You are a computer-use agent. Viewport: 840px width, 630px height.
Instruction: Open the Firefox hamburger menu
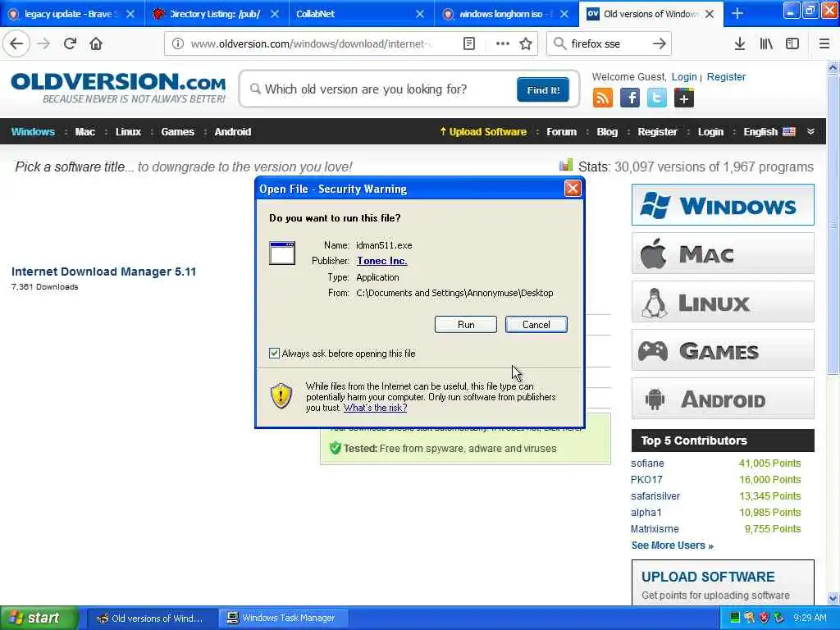tap(824, 44)
